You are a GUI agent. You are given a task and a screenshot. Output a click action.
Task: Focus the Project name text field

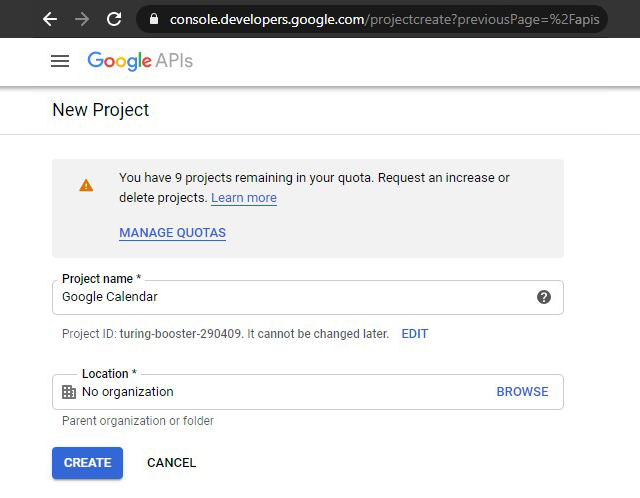point(290,297)
